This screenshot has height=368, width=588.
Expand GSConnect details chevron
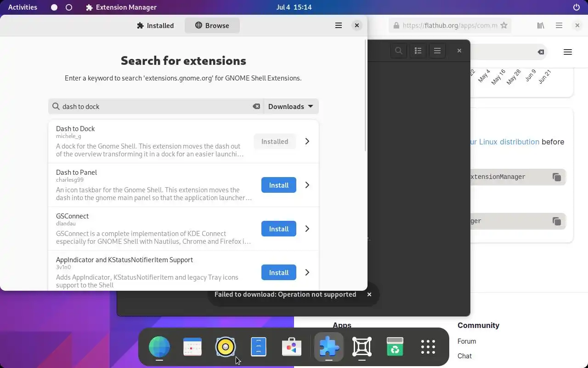[307, 229]
